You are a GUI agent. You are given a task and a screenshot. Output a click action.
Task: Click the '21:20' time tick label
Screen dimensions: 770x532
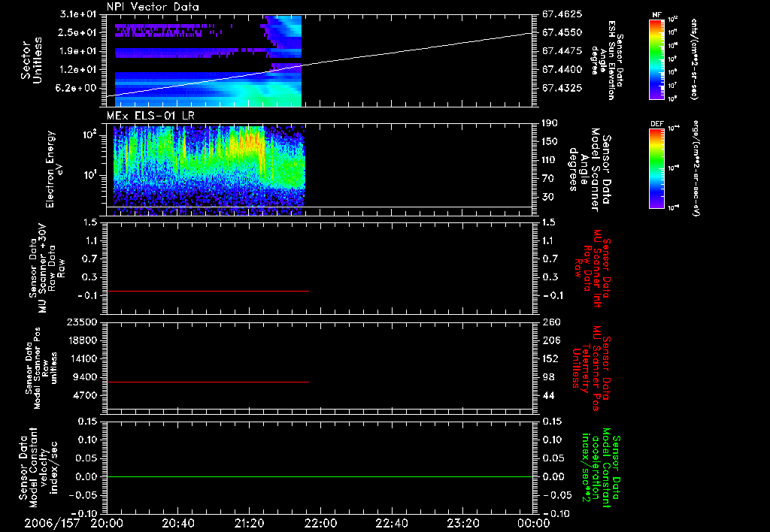click(x=249, y=524)
